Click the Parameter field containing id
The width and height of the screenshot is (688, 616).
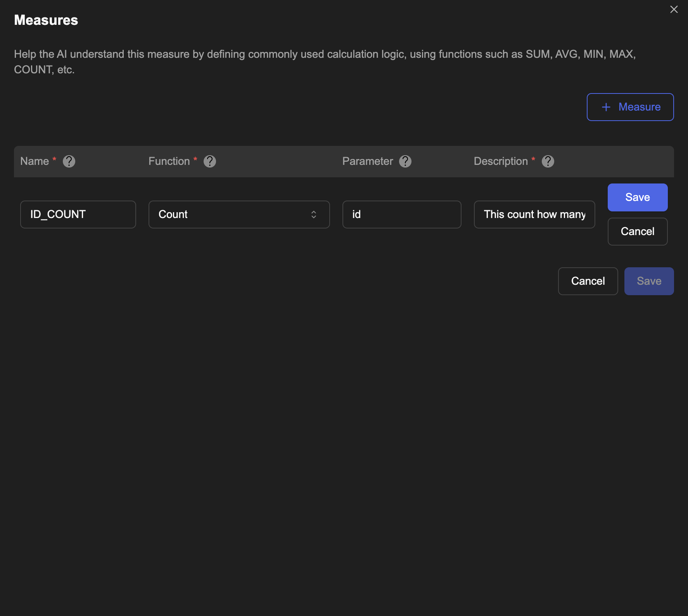(402, 215)
